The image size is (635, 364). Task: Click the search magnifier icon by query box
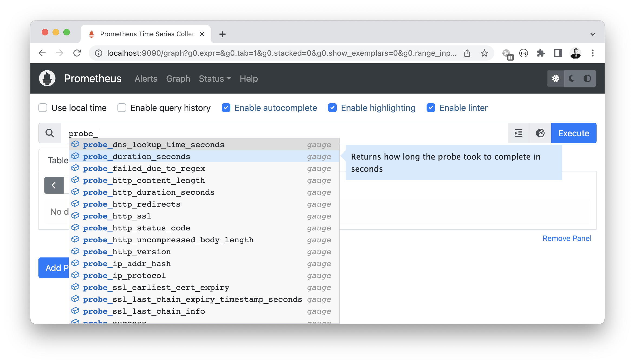click(x=50, y=133)
